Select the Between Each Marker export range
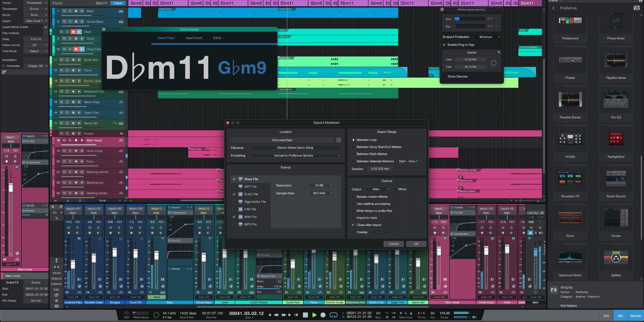This screenshot has height=322, width=644. coord(353,154)
